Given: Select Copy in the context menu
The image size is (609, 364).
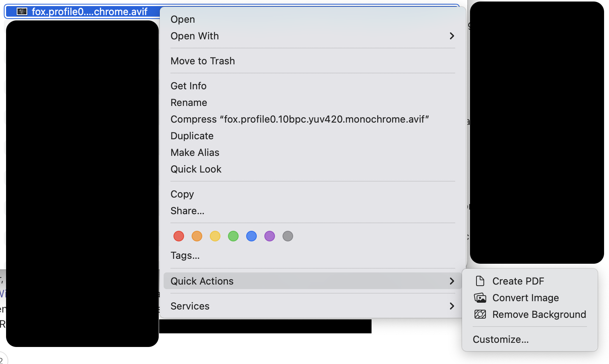Looking at the screenshot, I should [313, 194].
